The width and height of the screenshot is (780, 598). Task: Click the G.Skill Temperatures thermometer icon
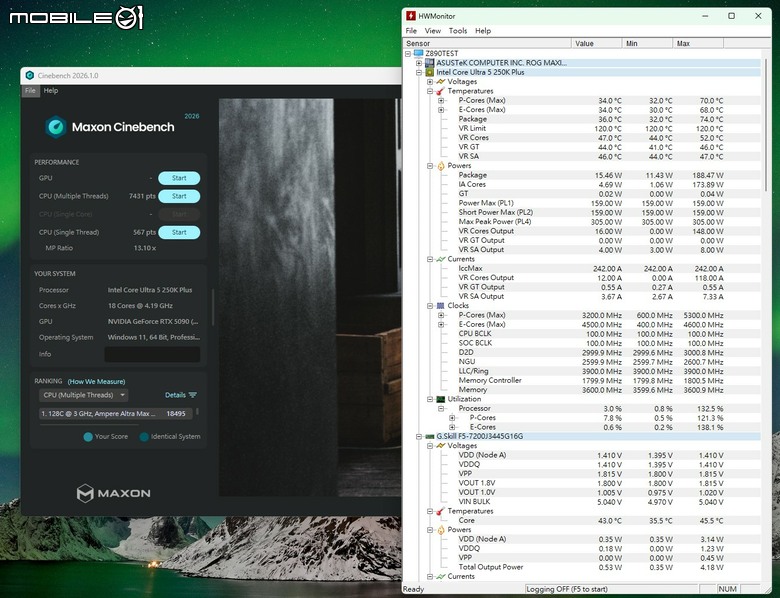point(440,511)
